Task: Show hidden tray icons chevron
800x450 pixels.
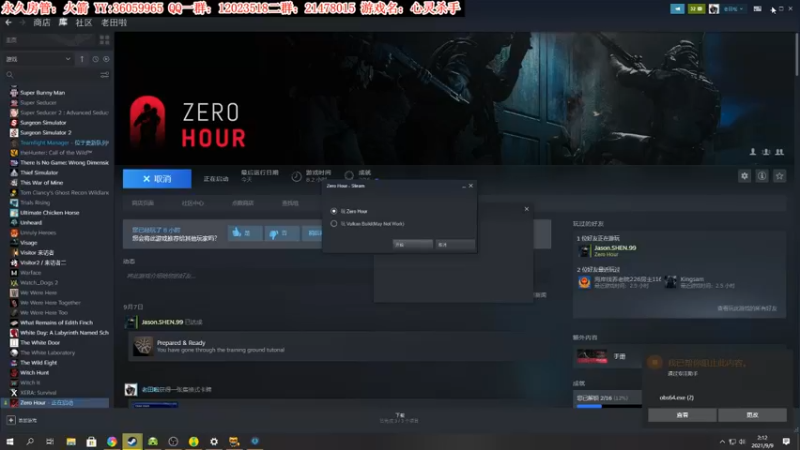Action: click(x=722, y=442)
